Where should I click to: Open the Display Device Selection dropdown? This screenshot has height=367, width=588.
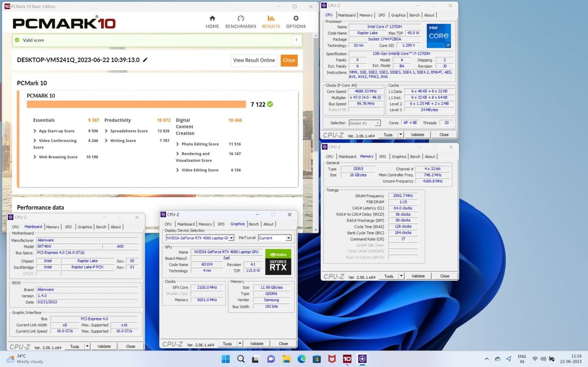point(200,238)
